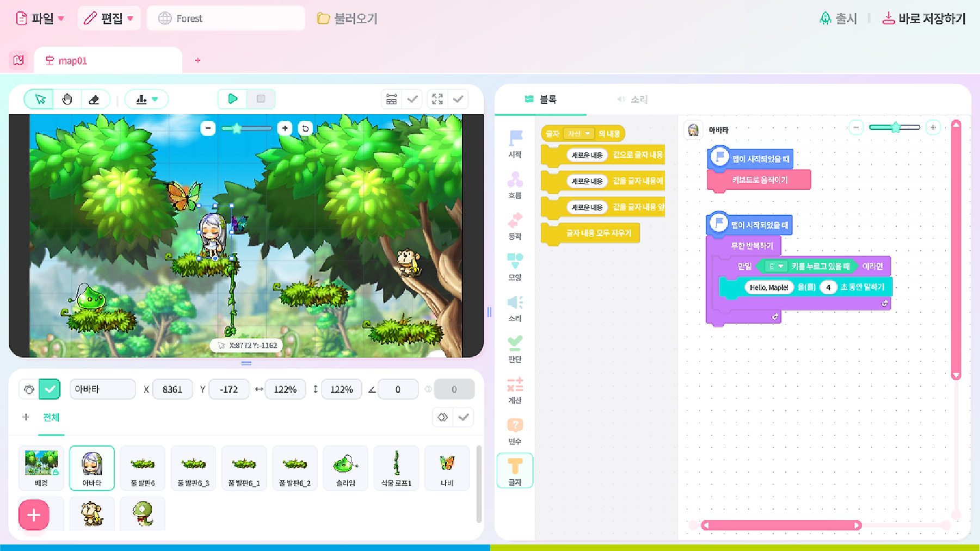Select the 흐름 block category

[515, 185]
